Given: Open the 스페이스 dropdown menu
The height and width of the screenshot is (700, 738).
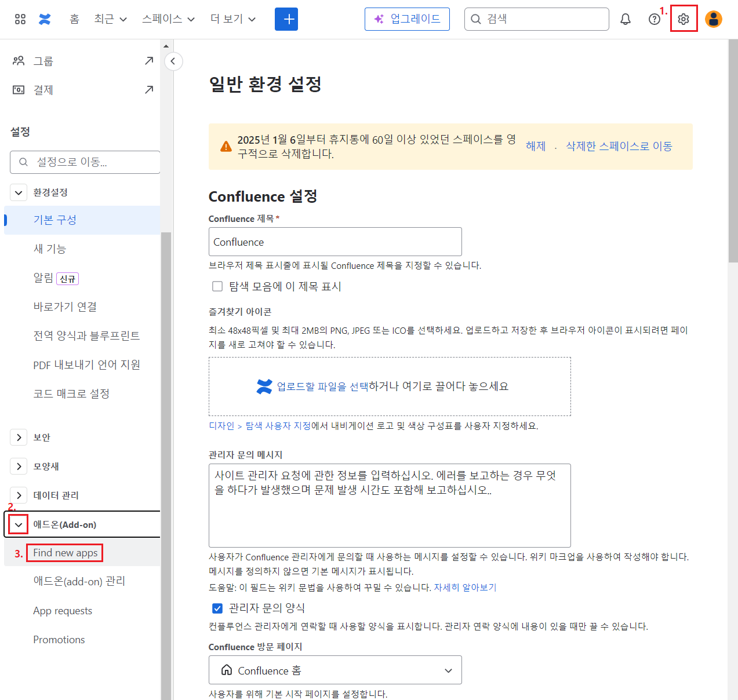Looking at the screenshot, I should point(168,19).
